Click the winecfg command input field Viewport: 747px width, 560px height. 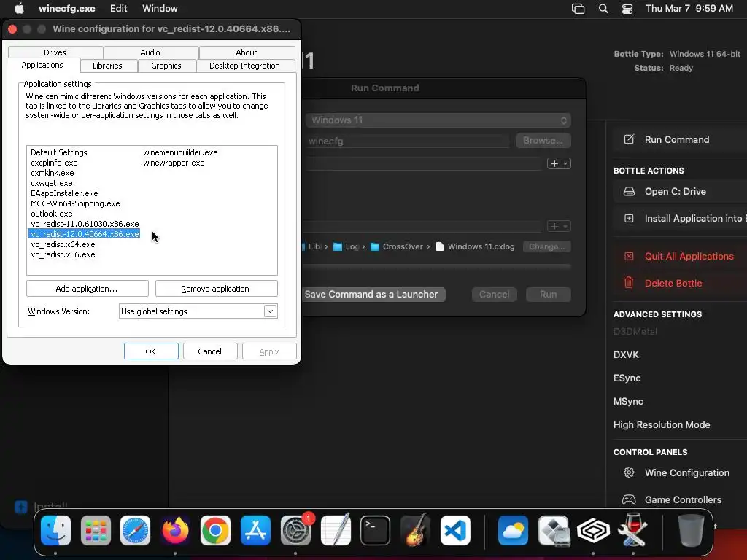click(408, 141)
